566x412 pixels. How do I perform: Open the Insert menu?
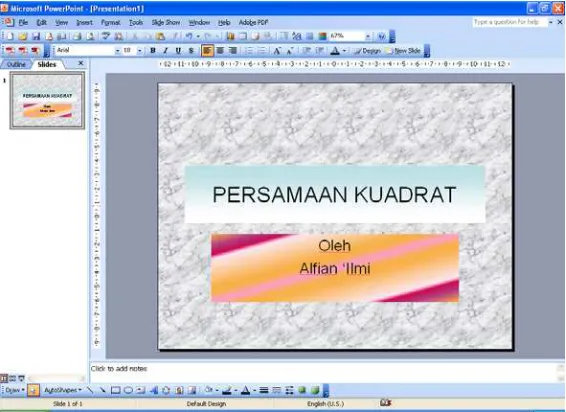click(x=84, y=22)
